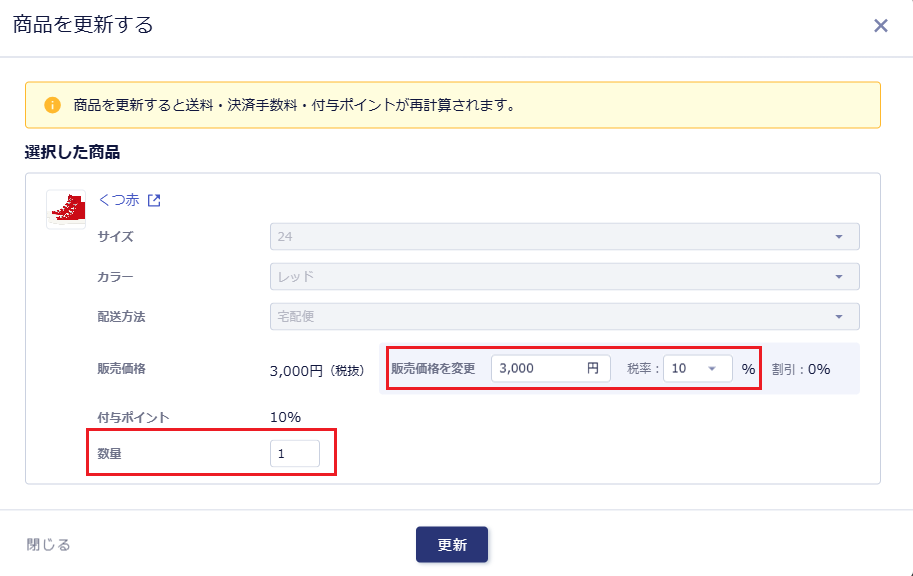Open the カラー dropdown showing レッド
Screen dimensions: 913x576
(564, 276)
